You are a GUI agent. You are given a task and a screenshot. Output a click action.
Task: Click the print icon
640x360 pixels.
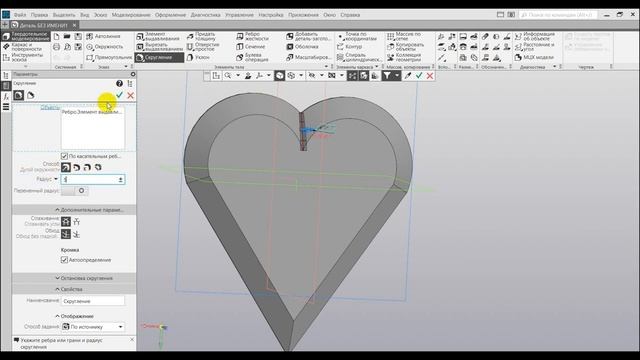tap(57, 47)
